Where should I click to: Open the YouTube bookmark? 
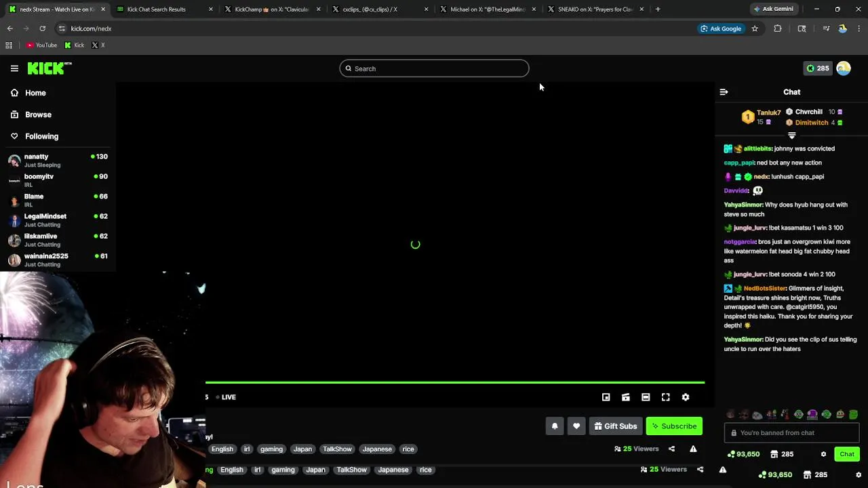(x=41, y=45)
